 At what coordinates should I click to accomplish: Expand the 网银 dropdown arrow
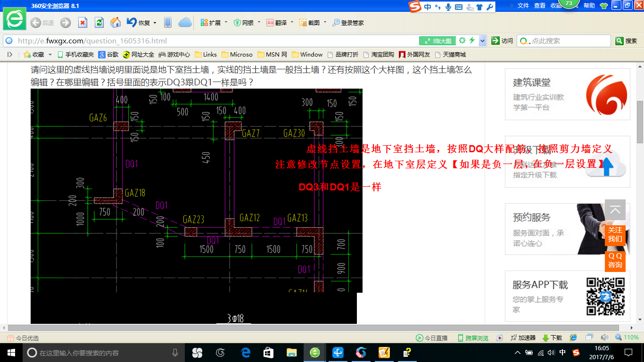[259, 22]
